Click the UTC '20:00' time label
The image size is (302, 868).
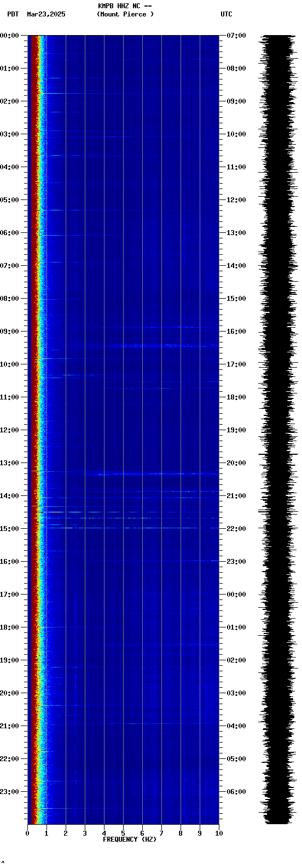tap(236, 463)
